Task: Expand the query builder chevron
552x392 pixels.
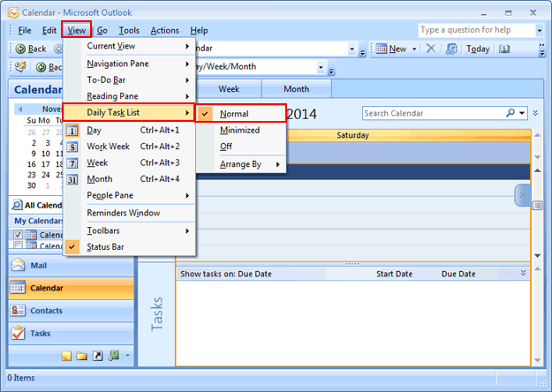Action: (535, 113)
